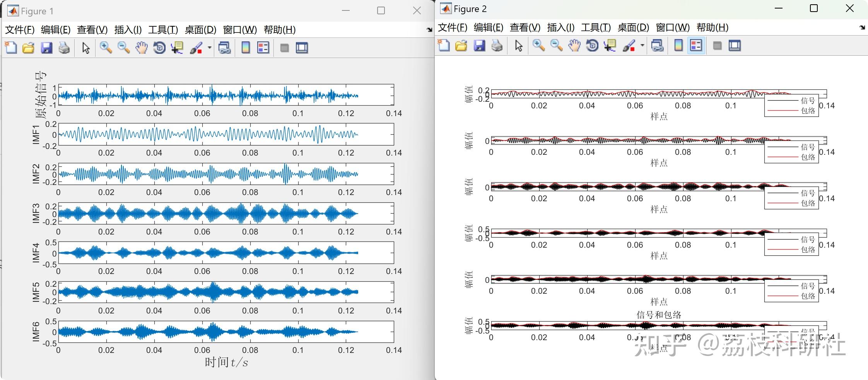Click the Link Plot icon in Figure 2
This screenshot has width=868, height=380.
point(658,45)
